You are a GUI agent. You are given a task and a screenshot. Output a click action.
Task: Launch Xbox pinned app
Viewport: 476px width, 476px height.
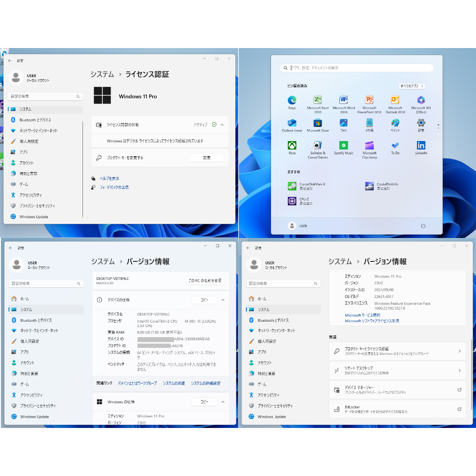coord(292,148)
